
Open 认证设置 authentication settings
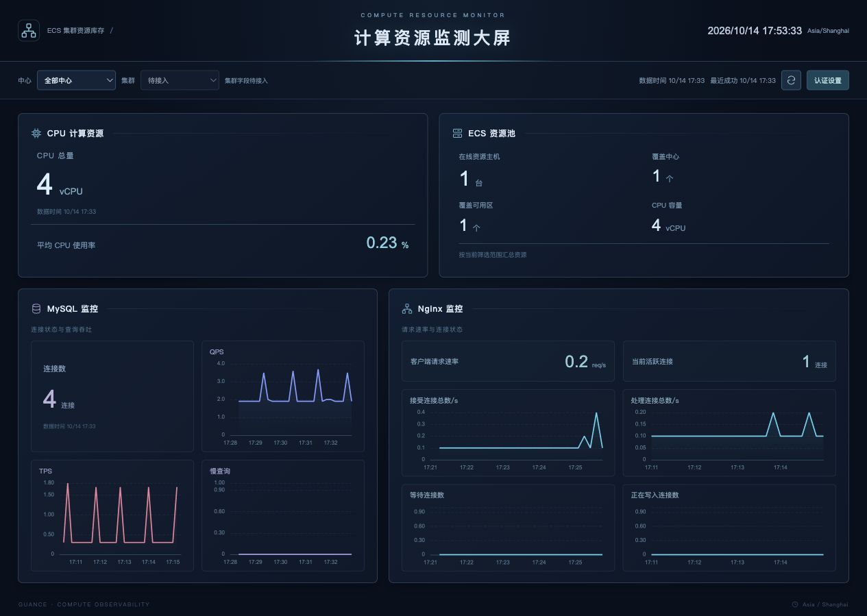click(828, 80)
